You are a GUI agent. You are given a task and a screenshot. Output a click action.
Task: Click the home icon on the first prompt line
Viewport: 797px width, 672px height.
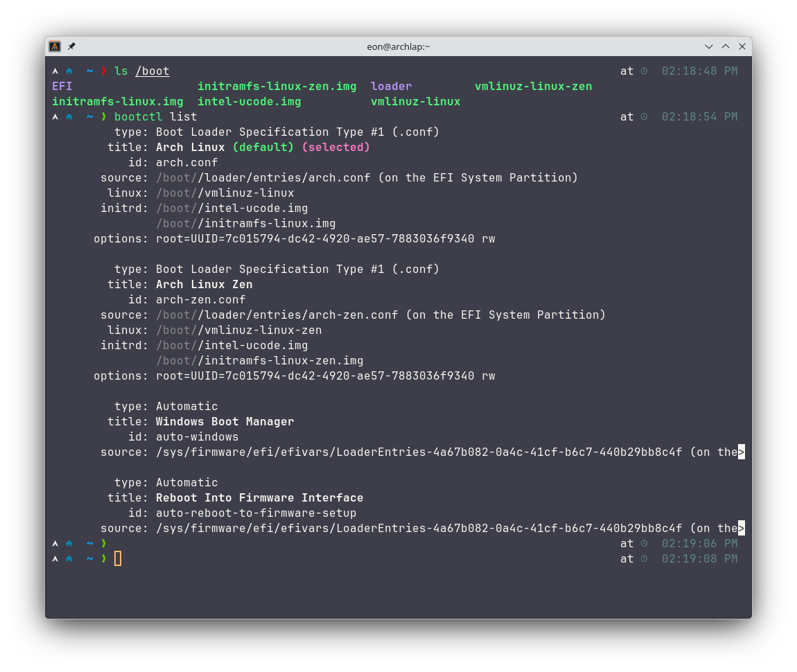point(69,71)
